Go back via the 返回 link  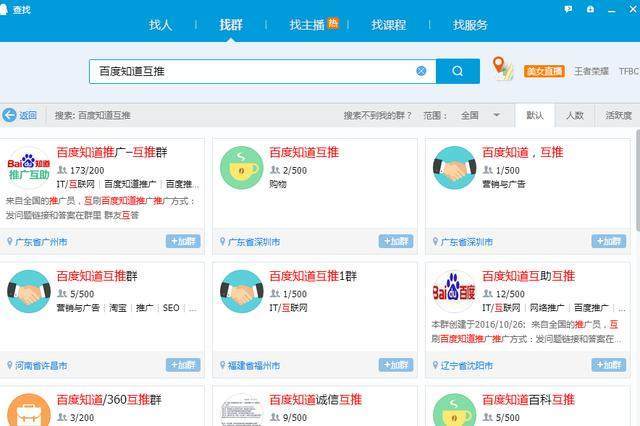pyautogui.click(x=28, y=115)
